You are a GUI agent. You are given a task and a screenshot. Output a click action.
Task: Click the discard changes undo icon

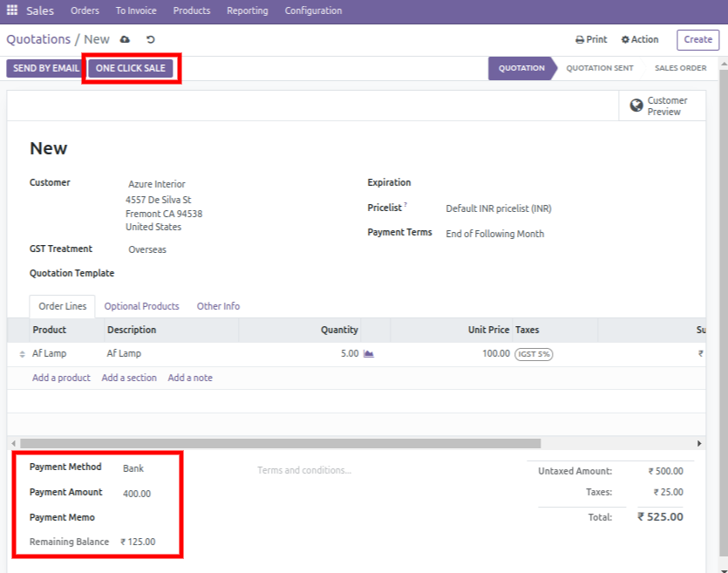tap(150, 40)
